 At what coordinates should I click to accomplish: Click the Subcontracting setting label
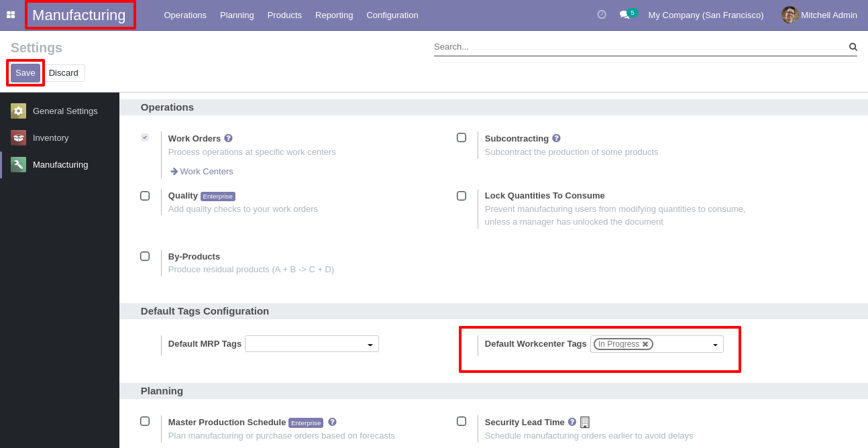(x=517, y=139)
